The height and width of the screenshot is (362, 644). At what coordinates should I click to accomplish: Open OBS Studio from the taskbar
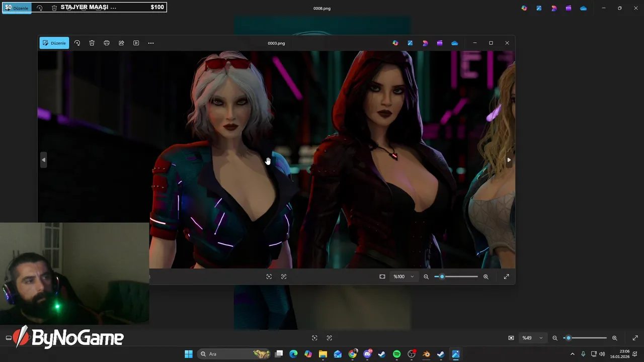[x=412, y=354]
